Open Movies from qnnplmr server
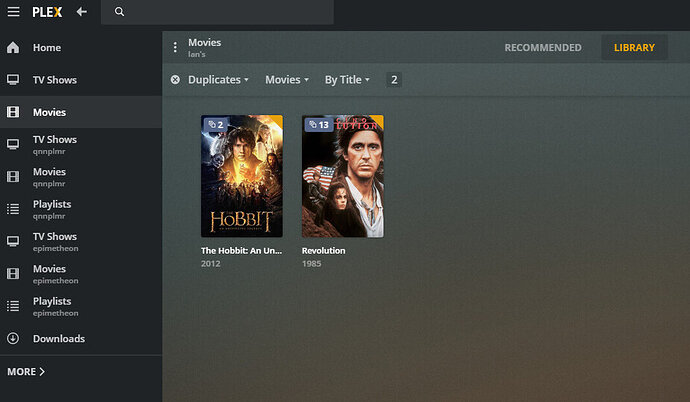690x402 pixels. pos(81,176)
